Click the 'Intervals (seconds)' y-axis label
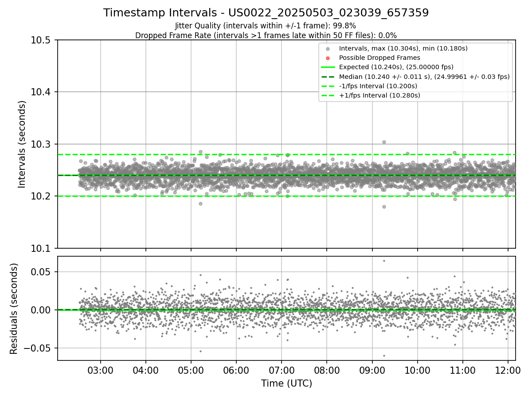Viewport: 532px width, 399px height. 22,144
